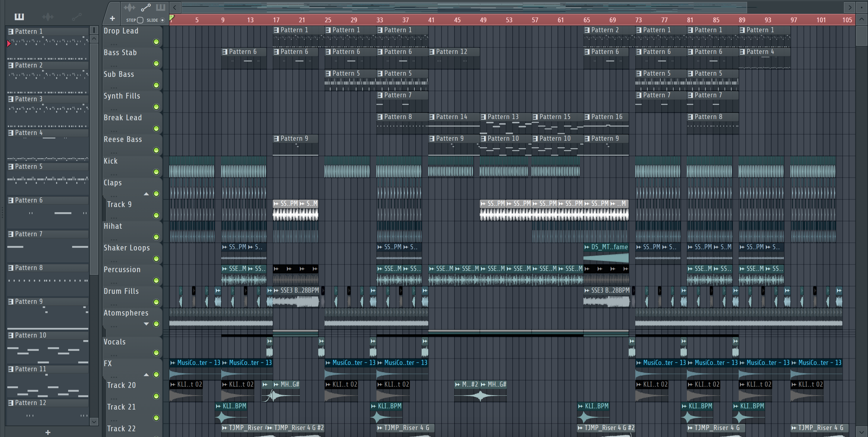Open clip menu icon of Pattern 4 on Bass Stab
The width and height of the screenshot is (868, 437).
(742, 52)
